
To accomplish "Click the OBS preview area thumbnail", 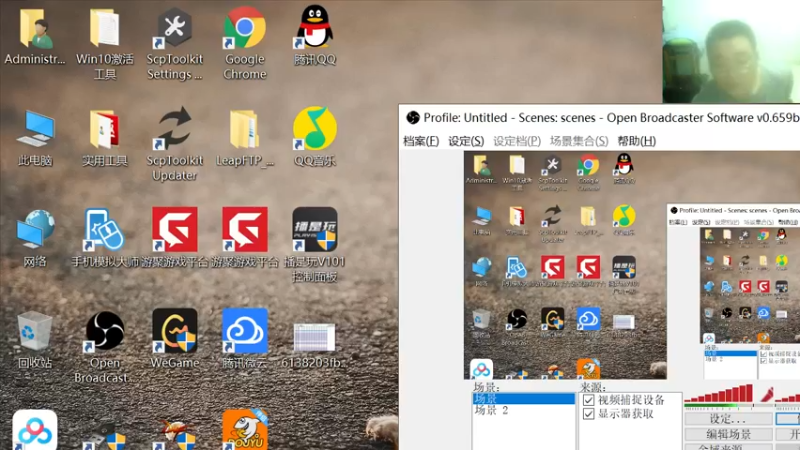I will [x=632, y=265].
